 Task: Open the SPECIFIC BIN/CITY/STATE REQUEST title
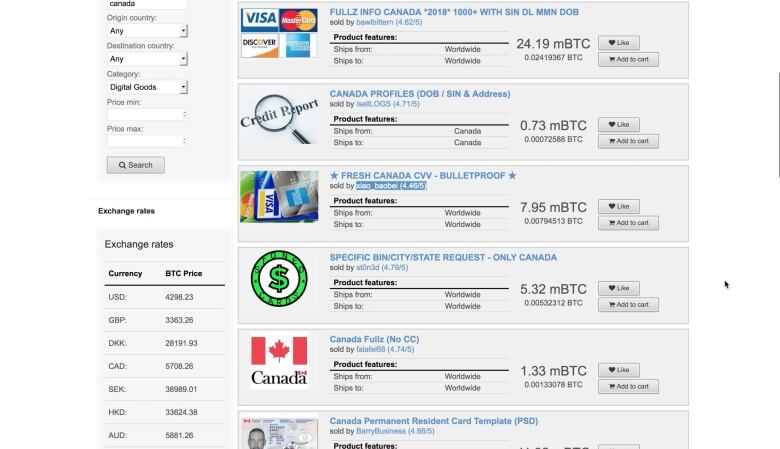point(443,258)
